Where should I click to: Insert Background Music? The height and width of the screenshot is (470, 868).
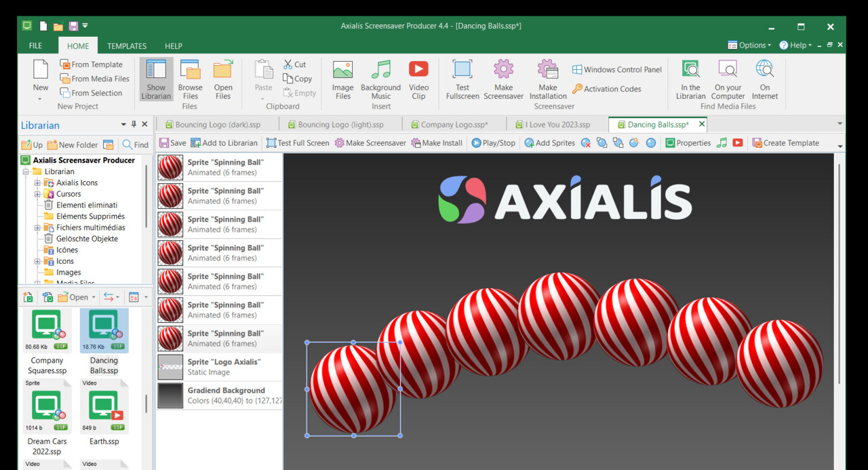[x=380, y=80]
